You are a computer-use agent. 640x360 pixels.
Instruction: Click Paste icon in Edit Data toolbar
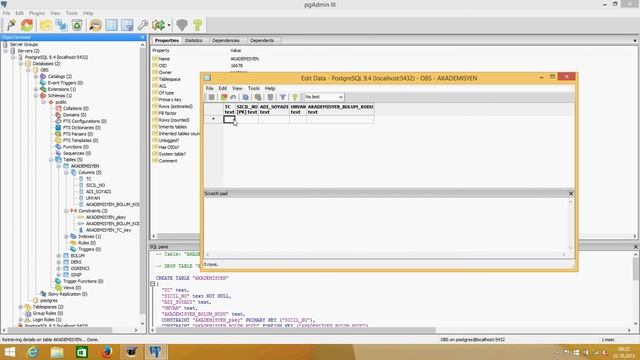coord(258,97)
